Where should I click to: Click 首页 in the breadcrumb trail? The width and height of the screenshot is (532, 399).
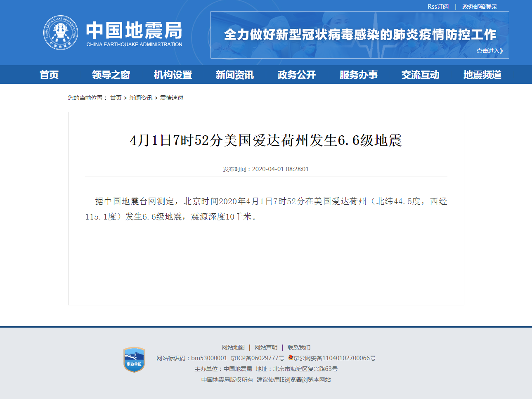[x=116, y=98]
